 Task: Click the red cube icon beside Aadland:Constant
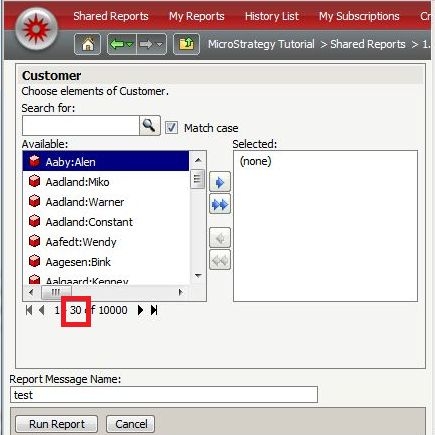(x=34, y=221)
